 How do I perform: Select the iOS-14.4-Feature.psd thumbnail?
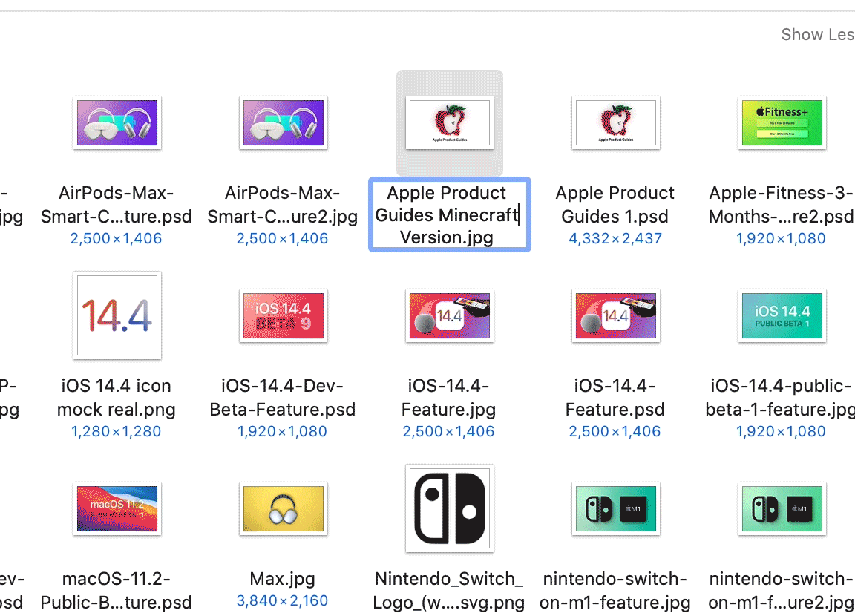tap(616, 315)
